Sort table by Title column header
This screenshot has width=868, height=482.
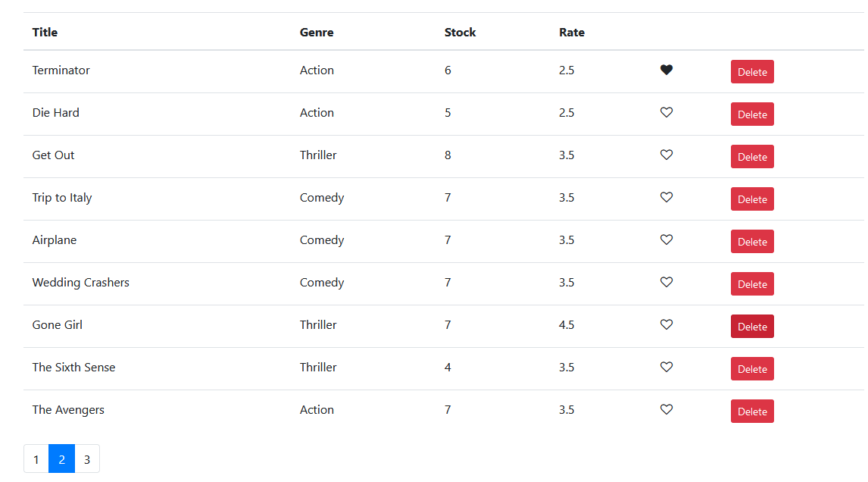[45, 33]
